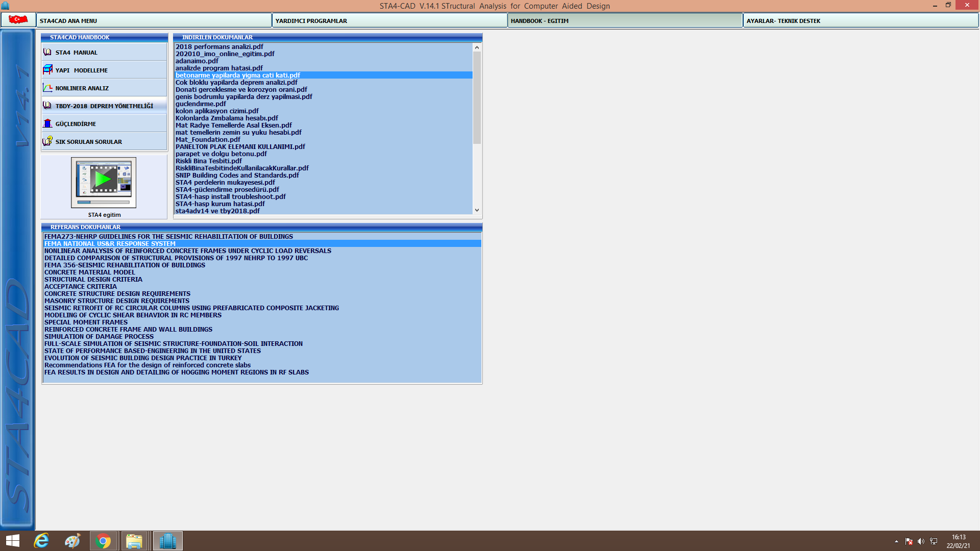Select guclendirme.pdf in document list
The height and width of the screenshot is (551, 980).
201,104
